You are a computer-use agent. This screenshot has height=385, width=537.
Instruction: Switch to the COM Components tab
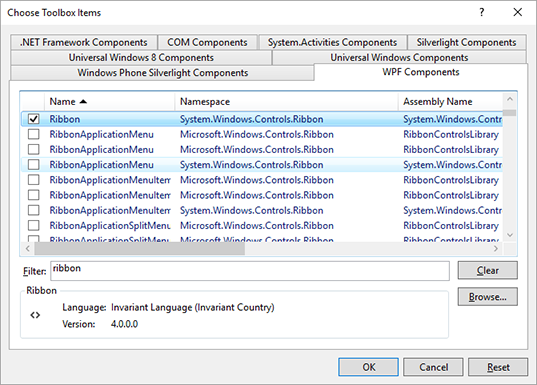pos(207,42)
